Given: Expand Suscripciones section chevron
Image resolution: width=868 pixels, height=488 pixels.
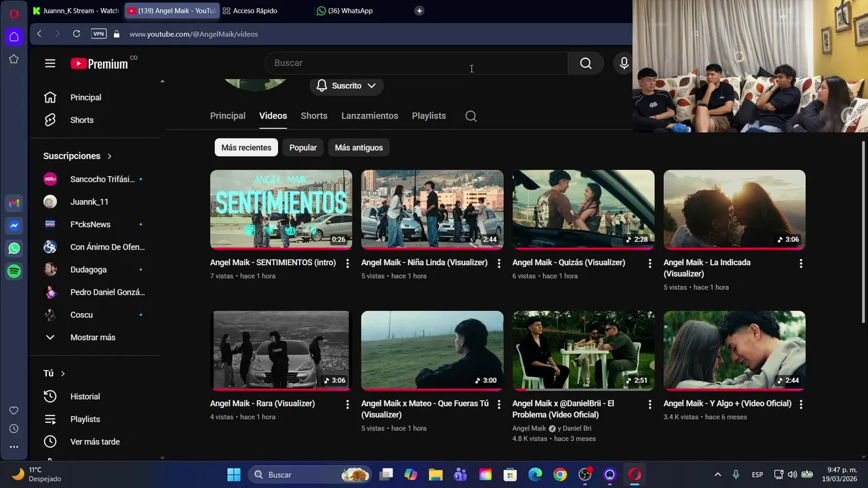Looking at the screenshot, I should pos(109,156).
